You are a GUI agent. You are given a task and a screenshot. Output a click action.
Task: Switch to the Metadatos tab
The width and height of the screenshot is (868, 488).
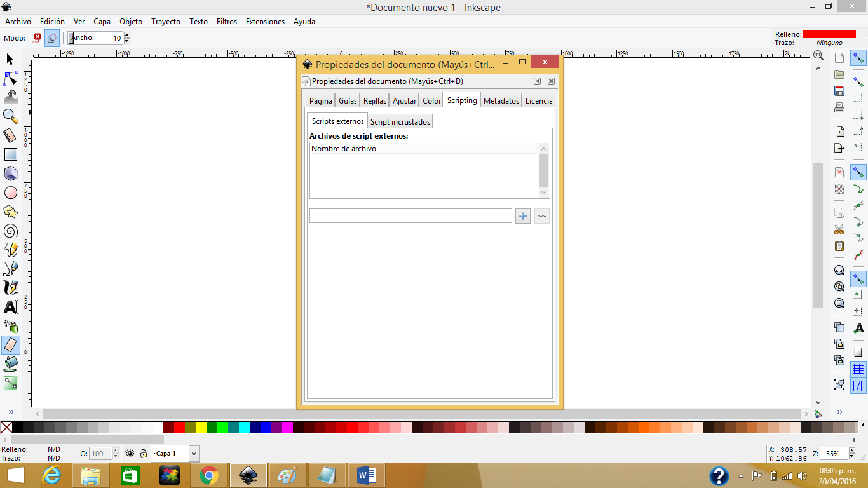point(501,100)
